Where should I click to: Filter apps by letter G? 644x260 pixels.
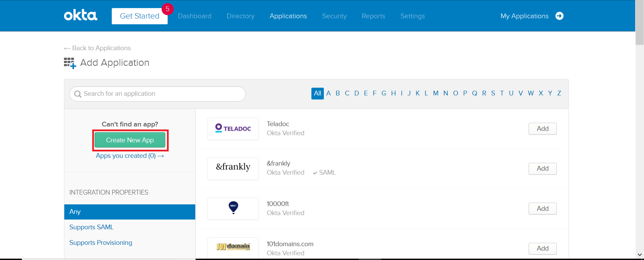(384, 93)
